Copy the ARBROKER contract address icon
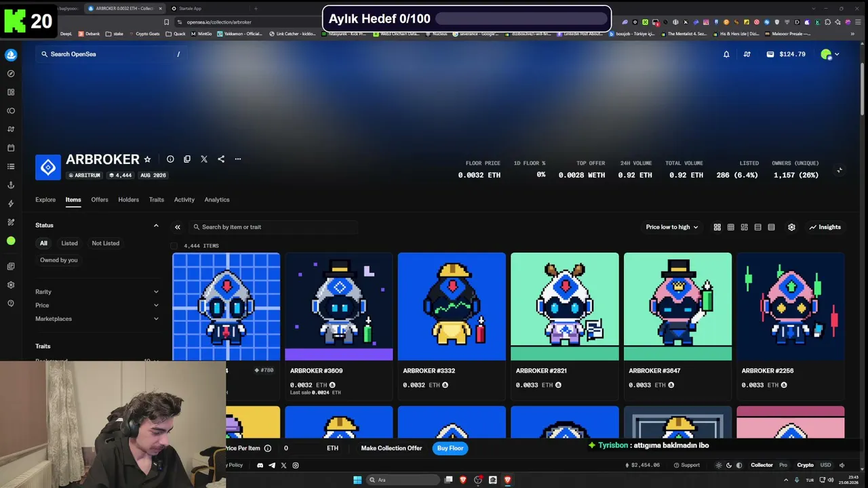Image resolution: width=868 pixels, height=488 pixels. [187, 159]
